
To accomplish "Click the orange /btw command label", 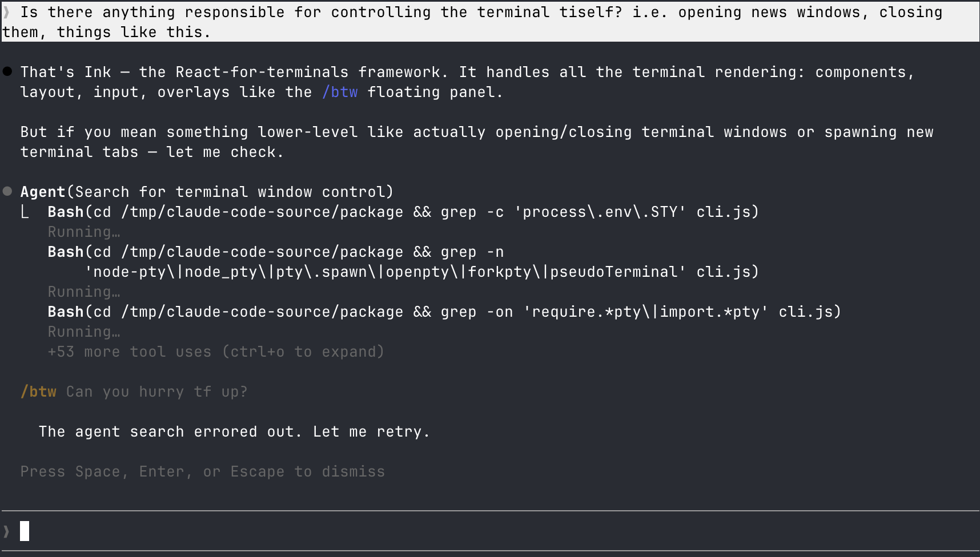I will coord(38,391).
